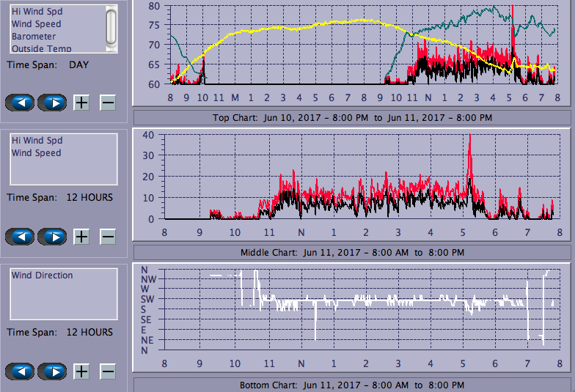Step the middle chart forward in time
The image size is (575, 392).
pyautogui.click(x=52, y=237)
